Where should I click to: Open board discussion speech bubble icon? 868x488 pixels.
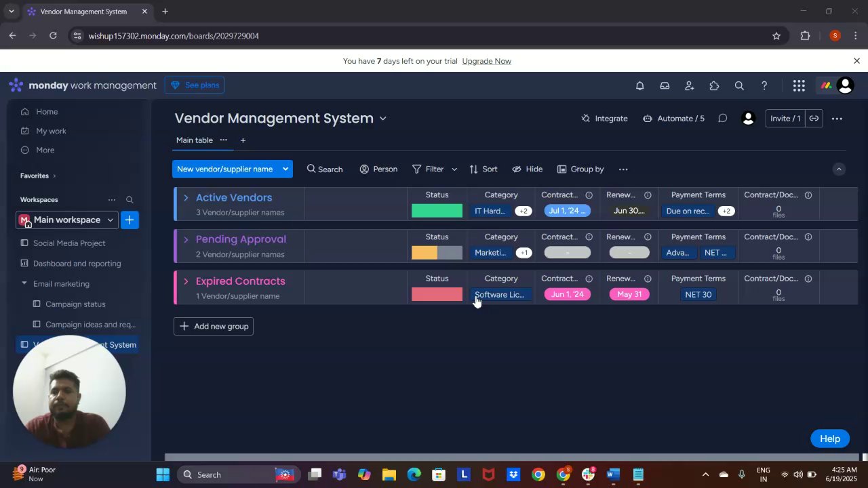(x=723, y=119)
